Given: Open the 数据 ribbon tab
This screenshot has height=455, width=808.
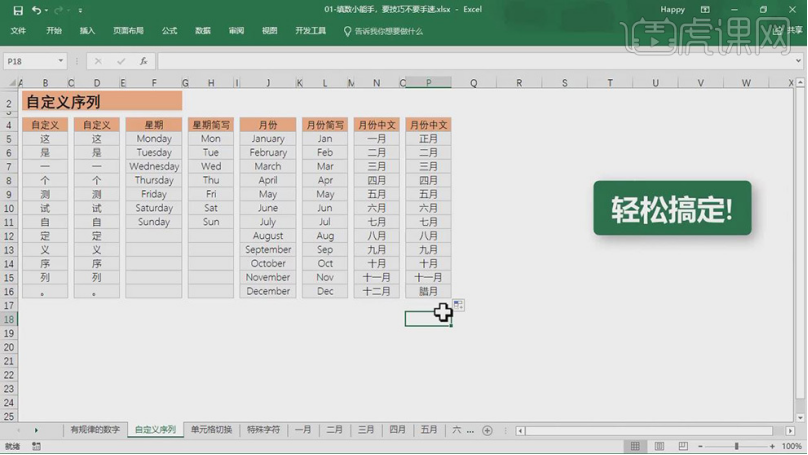Looking at the screenshot, I should pos(203,31).
